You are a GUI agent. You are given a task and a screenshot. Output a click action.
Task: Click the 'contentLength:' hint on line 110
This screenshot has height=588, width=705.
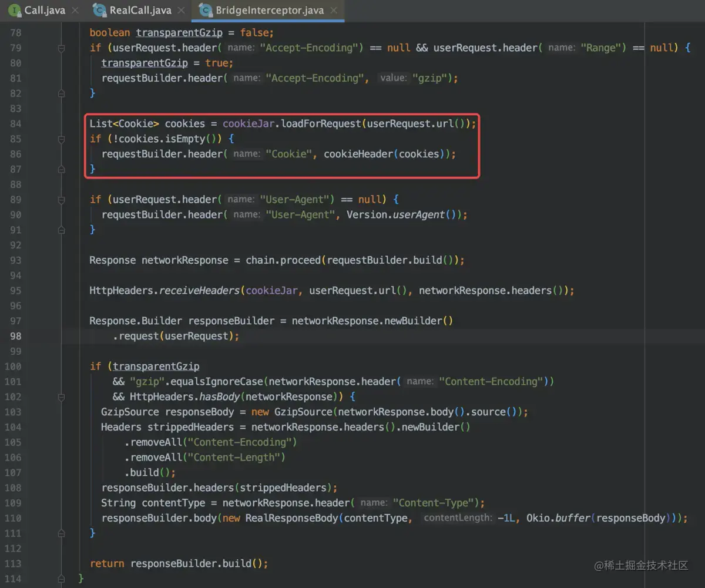pos(457,518)
